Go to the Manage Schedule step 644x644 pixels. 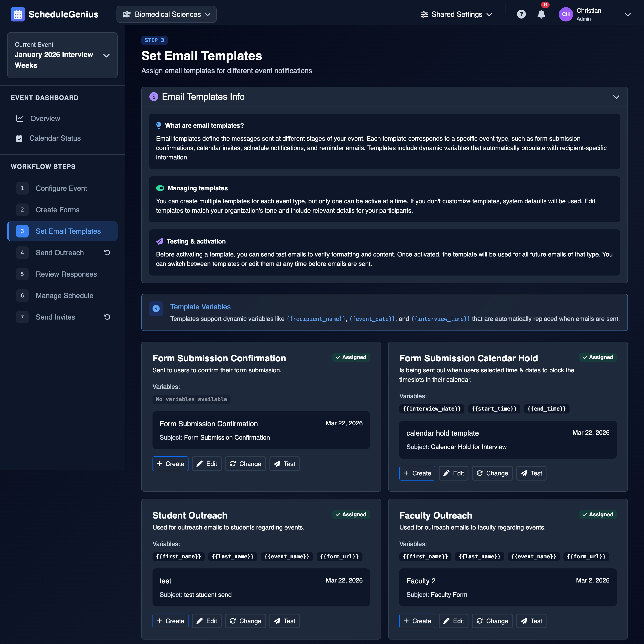coord(64,295)
